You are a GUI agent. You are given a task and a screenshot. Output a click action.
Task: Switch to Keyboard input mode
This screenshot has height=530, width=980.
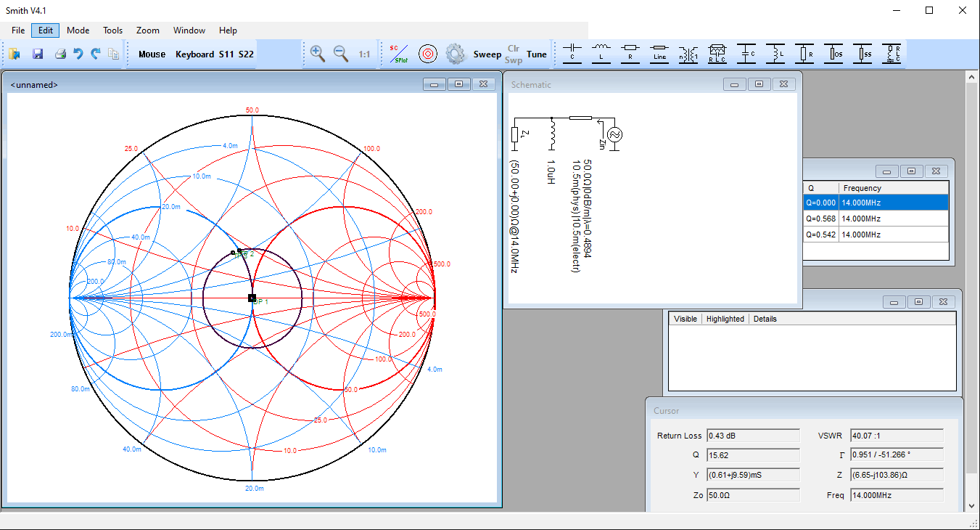coord(194,54)
